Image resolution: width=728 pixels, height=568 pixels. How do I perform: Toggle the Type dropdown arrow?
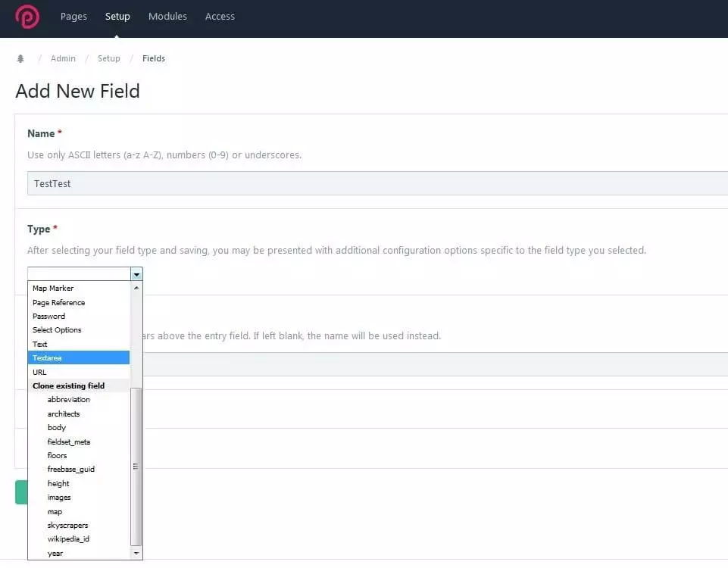click(136, 274)
